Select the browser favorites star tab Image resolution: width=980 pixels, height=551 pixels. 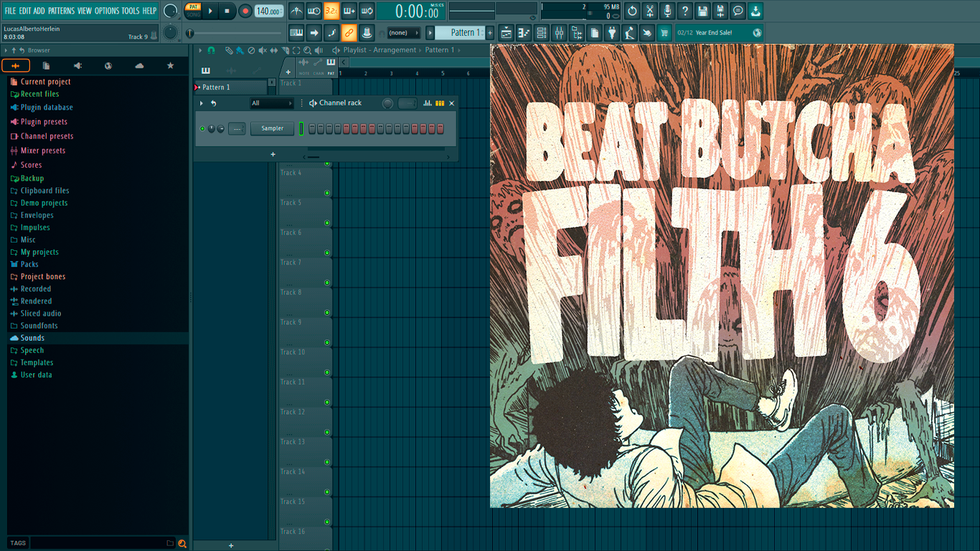click(170, 65)
